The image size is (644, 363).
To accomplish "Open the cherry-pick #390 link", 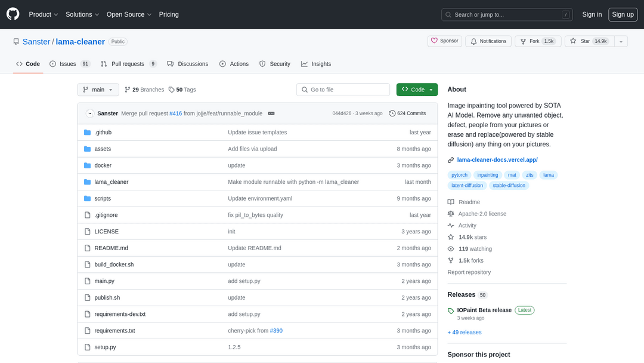I will tap(276, 331).
